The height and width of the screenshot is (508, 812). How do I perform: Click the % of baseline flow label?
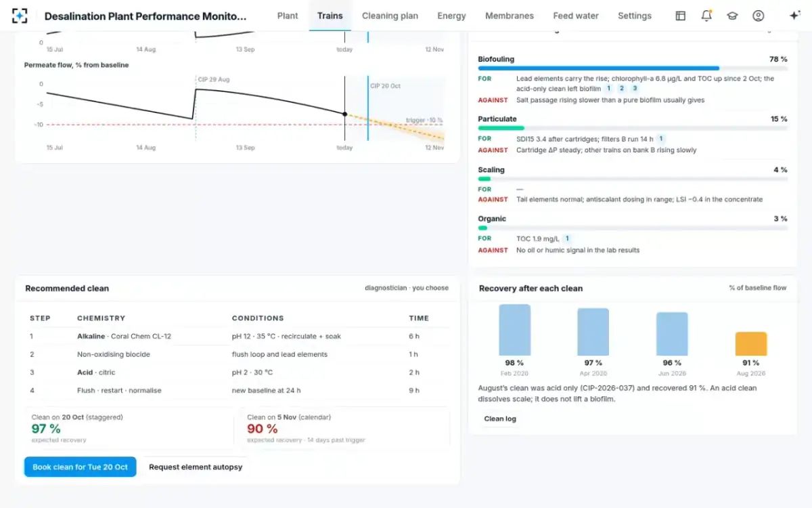pos(757,288)
